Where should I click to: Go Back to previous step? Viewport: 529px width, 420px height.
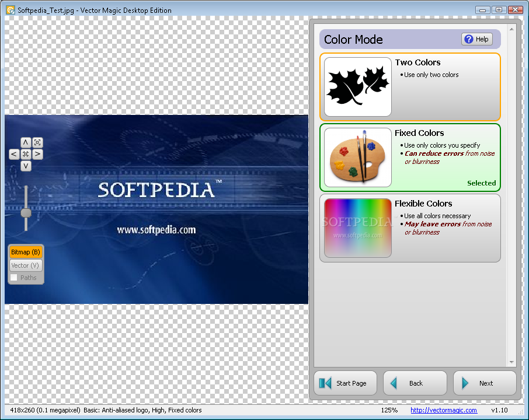(x=415, y=383)
